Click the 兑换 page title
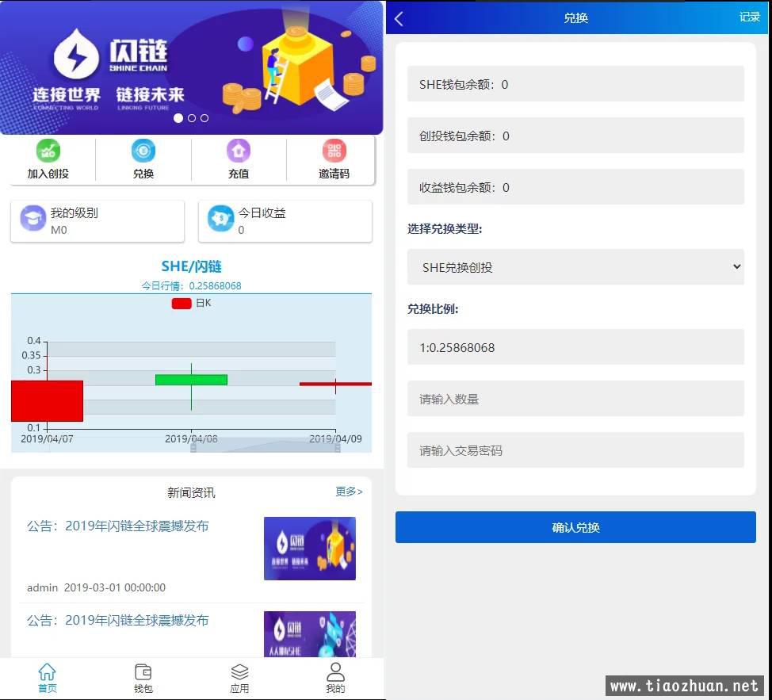The height and width of the screenshot is (700, 772). pyautogui.click(x=575, y=18)
